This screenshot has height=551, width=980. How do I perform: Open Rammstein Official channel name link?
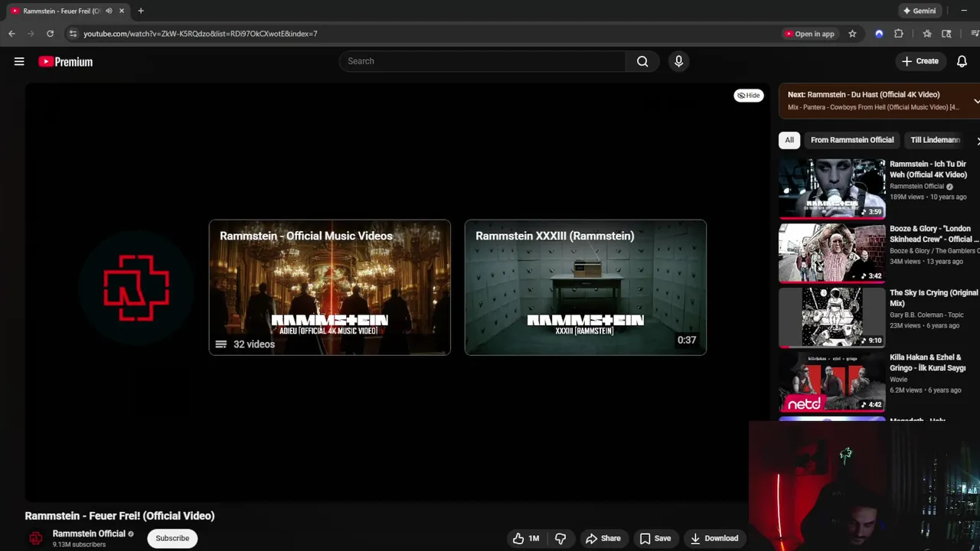click(89, 533)
